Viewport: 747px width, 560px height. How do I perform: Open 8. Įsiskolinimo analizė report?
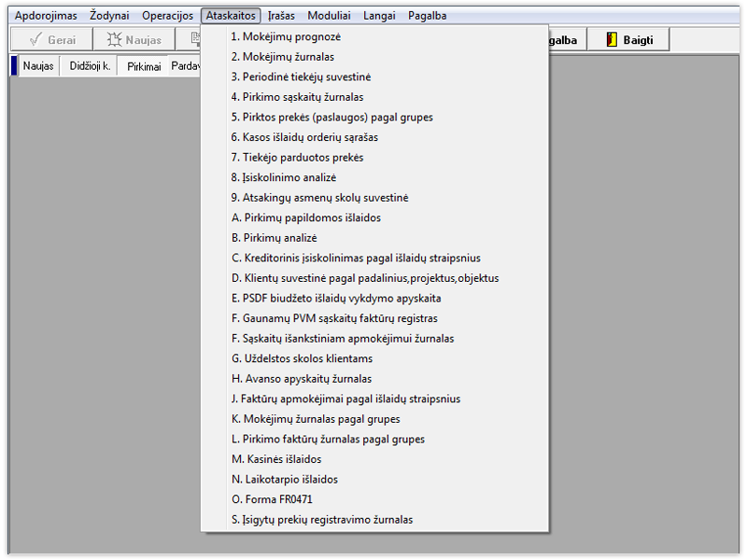(374, 177)
